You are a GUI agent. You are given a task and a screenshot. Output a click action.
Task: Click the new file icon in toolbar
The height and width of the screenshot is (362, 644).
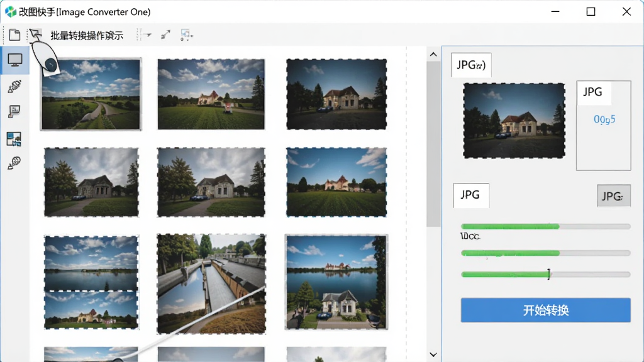pyautogui.click(x=15, y=35)
